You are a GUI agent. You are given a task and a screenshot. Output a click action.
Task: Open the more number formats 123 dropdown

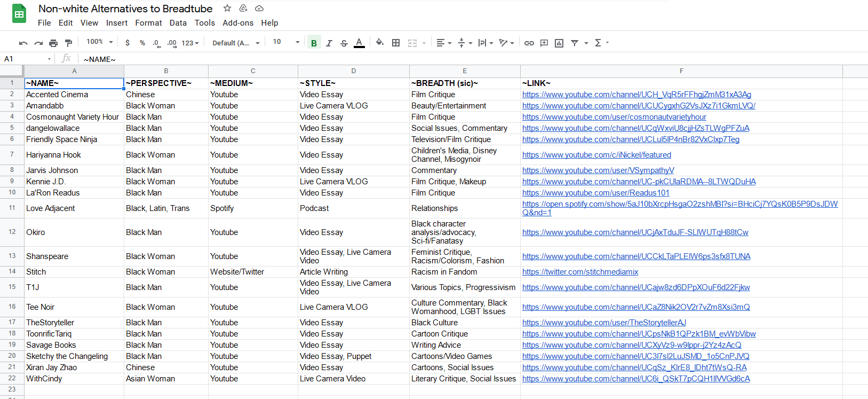click(190, 43)
